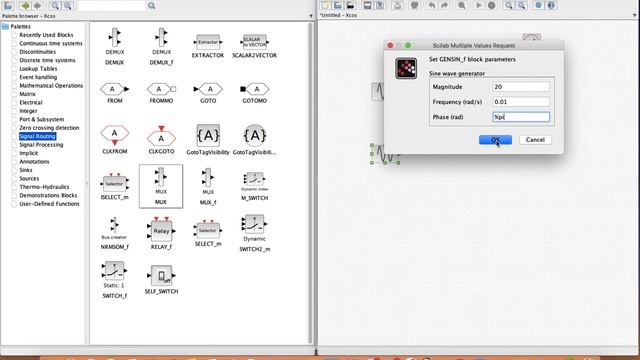Click the Zoom in icon in Xcos toolbar

[509, 5]
